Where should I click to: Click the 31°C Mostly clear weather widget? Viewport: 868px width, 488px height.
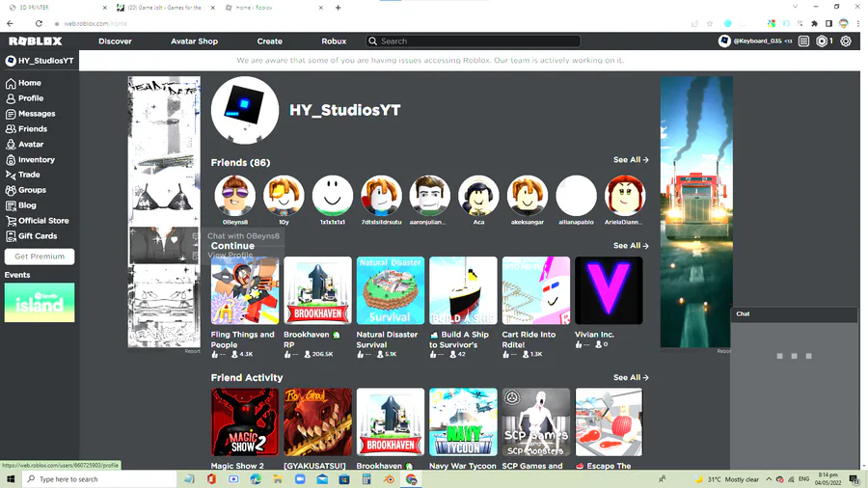728,479
